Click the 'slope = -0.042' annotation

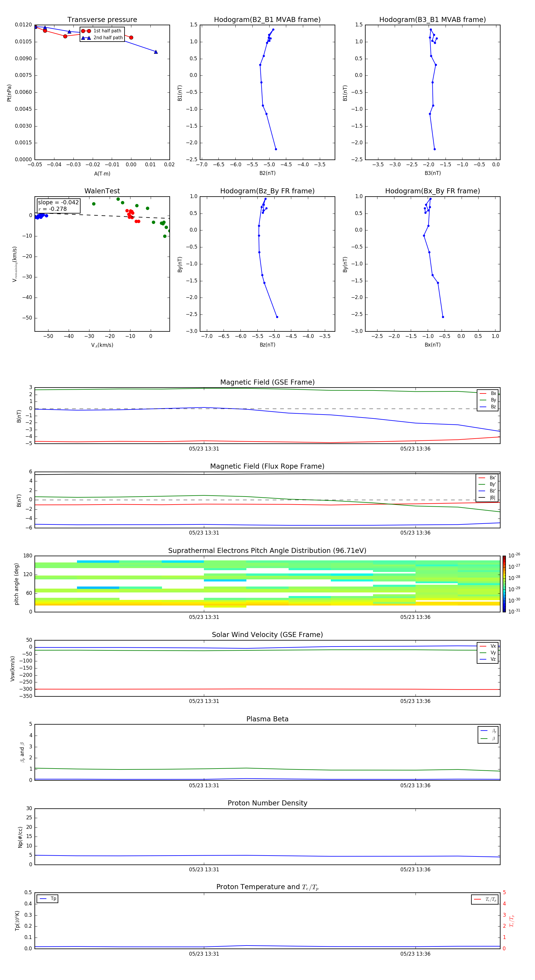(58, 203)
